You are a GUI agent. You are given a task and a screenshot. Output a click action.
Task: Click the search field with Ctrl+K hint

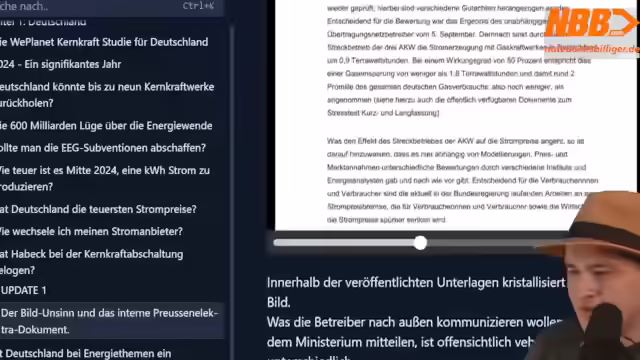click(111, 7)
